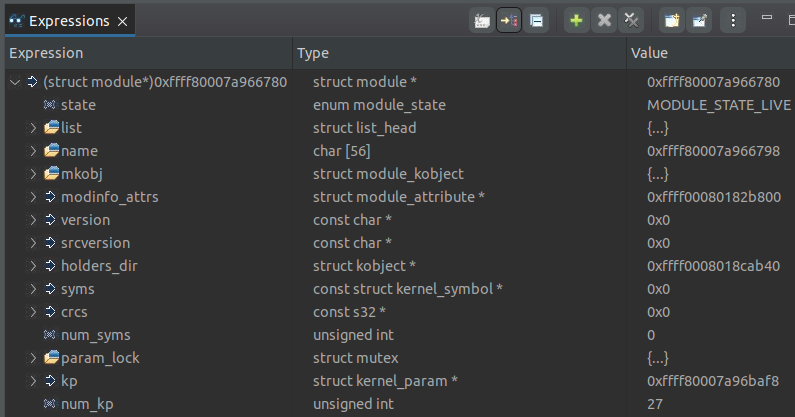Open the View Menu three-dot button
The height and width of the screenshot is (417, 795).
pos(734,20)
